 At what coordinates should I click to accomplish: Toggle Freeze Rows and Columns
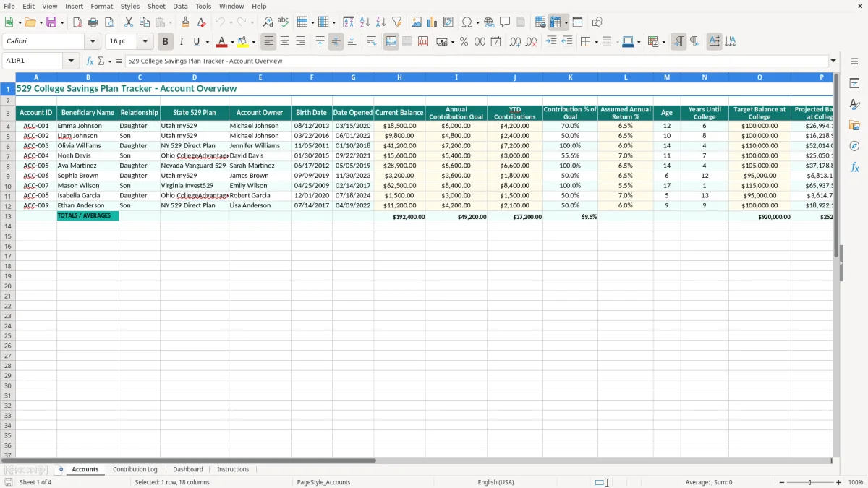[x=556, y=22]
